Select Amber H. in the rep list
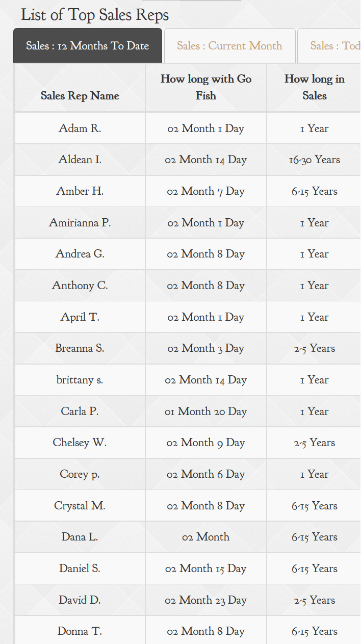Viewport: 361px width, 644px height. click(x=80, y=191)
